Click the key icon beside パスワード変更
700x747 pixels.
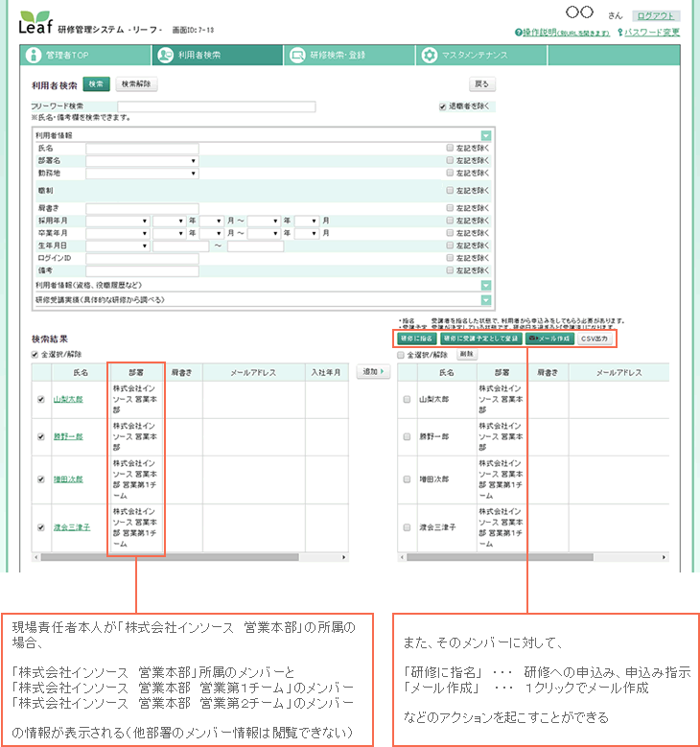tap(620, 33)
